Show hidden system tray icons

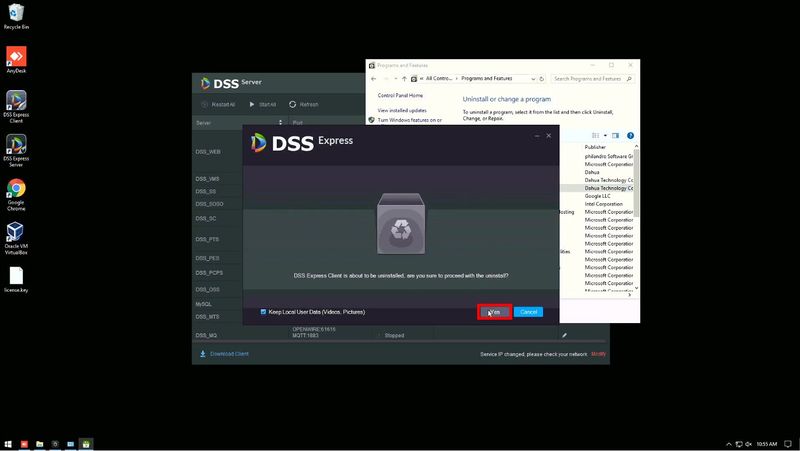click(x=729, y=444)
